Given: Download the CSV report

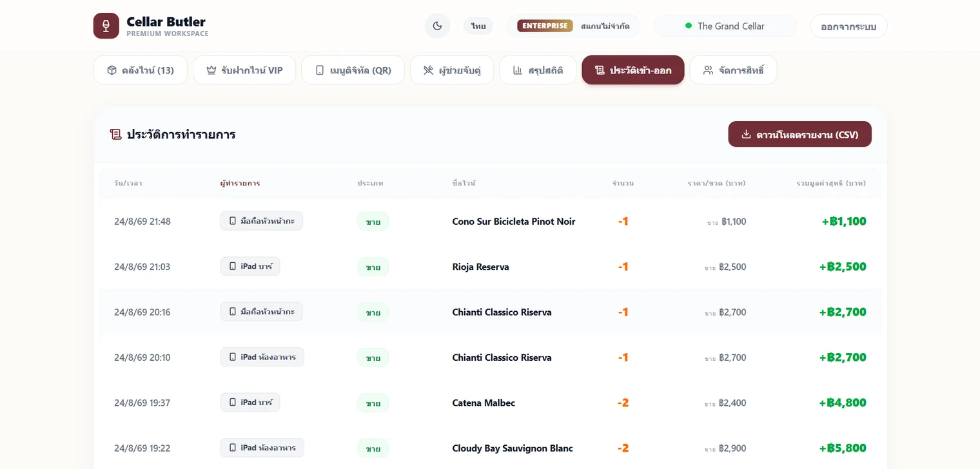Looking at the screenshot, I should pyautogui.click(x=799, y=134).
